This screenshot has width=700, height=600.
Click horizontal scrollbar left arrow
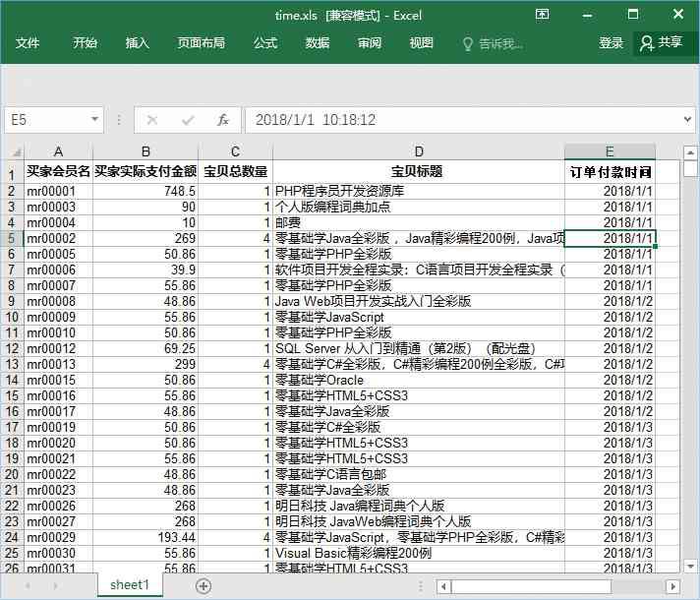(443, 585)
